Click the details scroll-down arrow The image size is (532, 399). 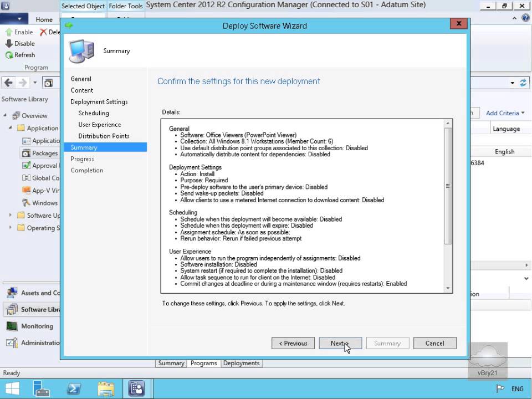tap(448, 288)
